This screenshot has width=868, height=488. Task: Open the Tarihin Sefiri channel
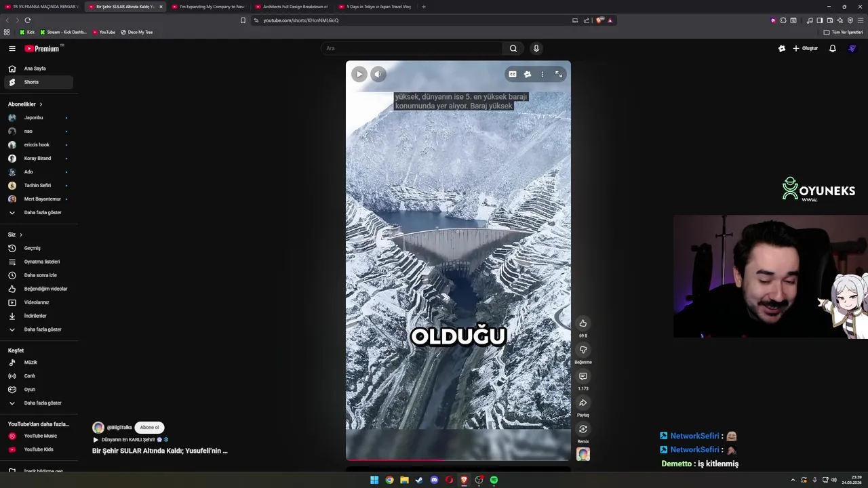(x=38, y=186)
